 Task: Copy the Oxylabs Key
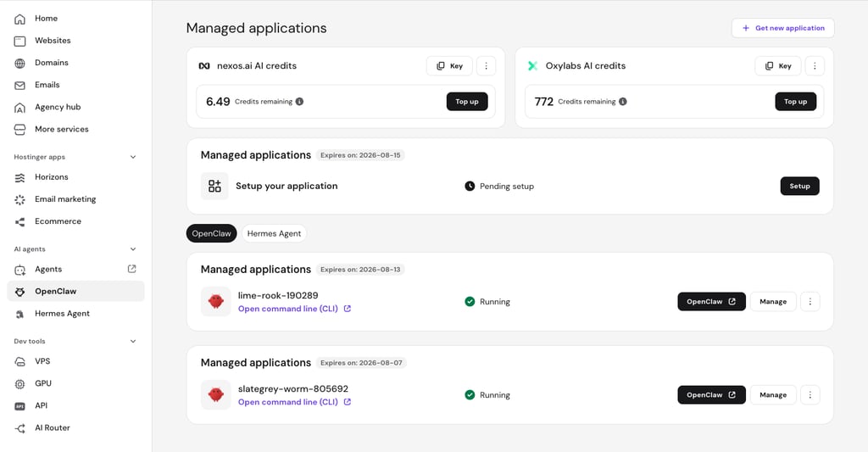point(778,66)
